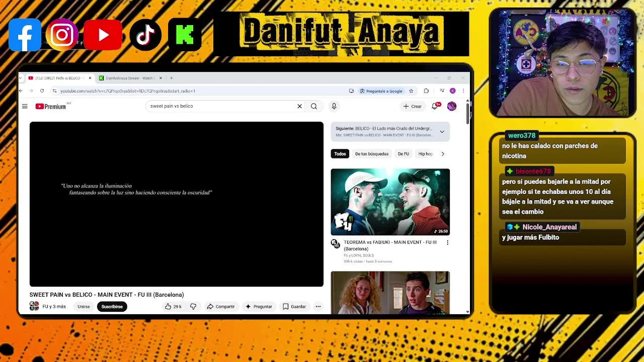Open more actions dots under the video
The image size is (644, 362).
318,306
